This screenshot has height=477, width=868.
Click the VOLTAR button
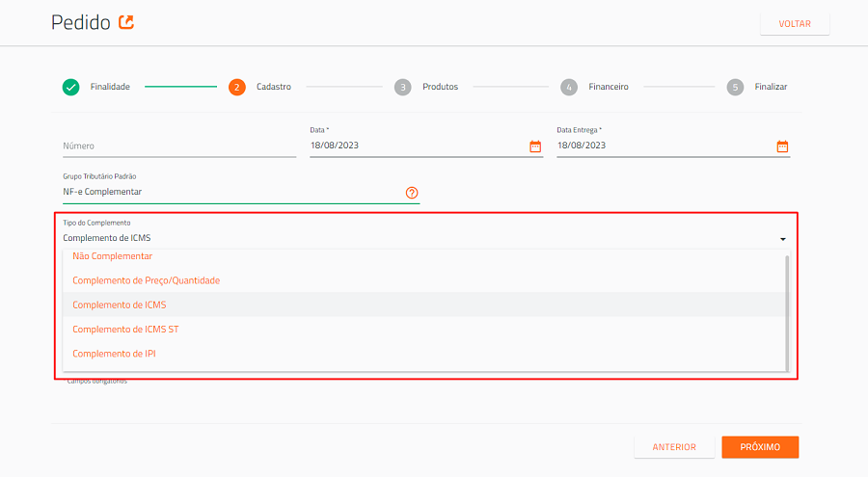click(795, 24)
